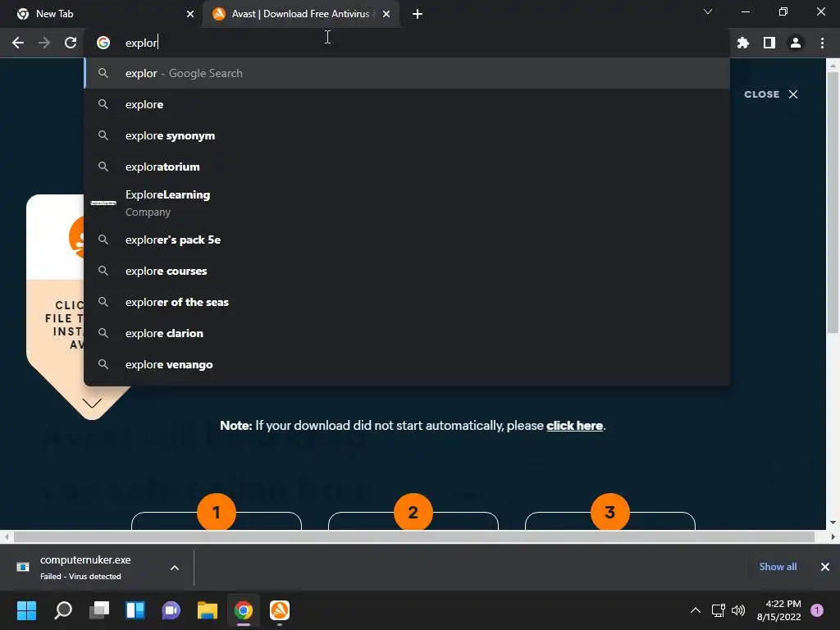The width and height of the screenshot is (840, 630).
Task: Switch to the Avast Download Free Antivirus tab
Action: [x=301, y=14]
